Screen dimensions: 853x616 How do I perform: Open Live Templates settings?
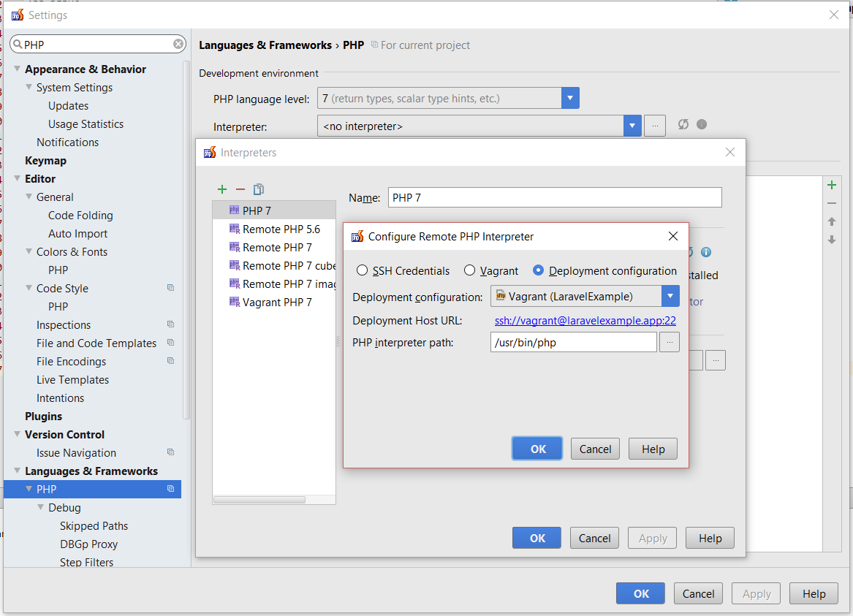[72, 379]
